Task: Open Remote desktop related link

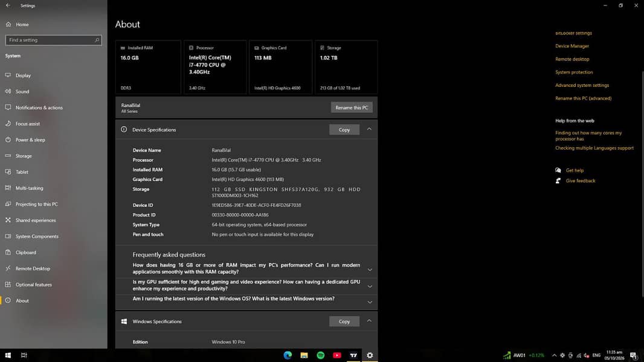Action: click(572, 59)
